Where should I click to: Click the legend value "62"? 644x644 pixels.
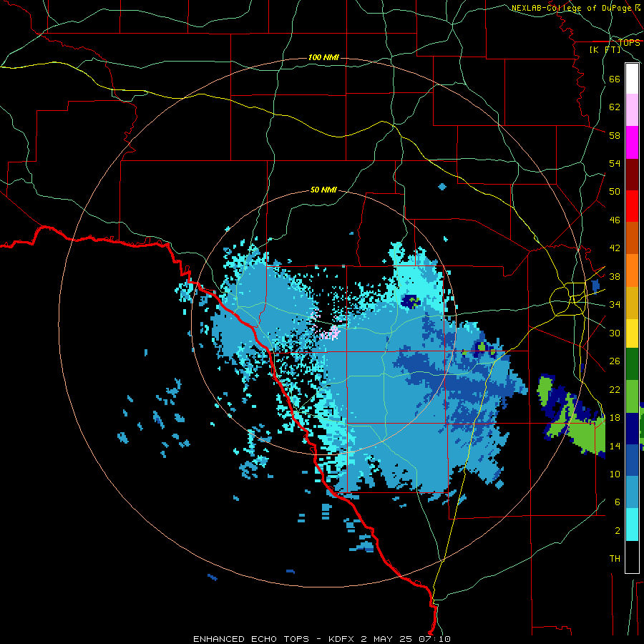click(x=615, y=107)
